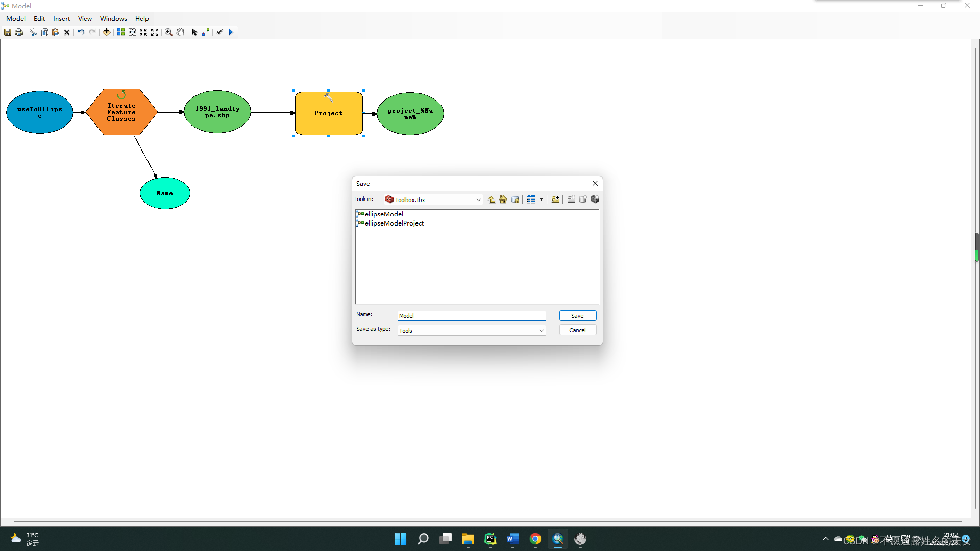The width and height of the screenshot is (980, 551).
Task: Open Google Chrome from the taskbar
Action: 535,539
